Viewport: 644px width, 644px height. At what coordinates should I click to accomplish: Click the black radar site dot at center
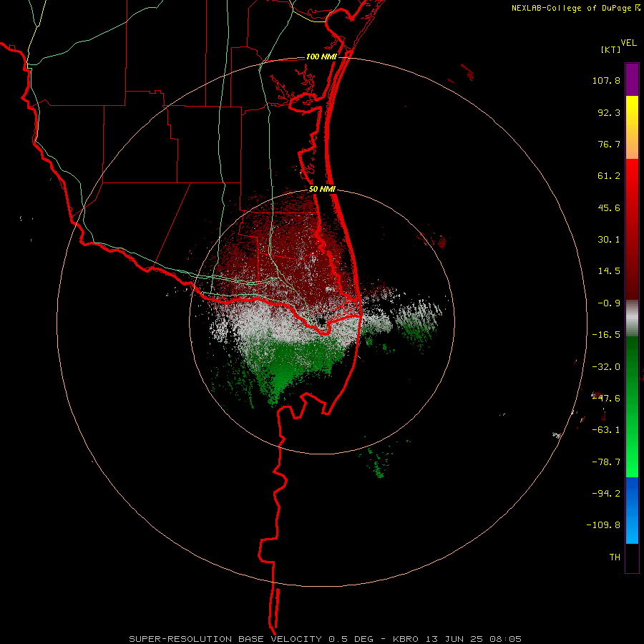tap(321, 321)
